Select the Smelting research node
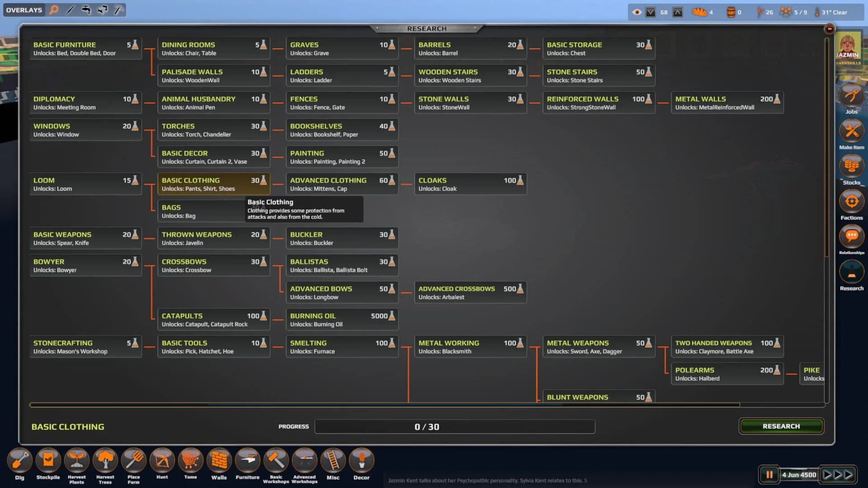The image size is (868, 488). tap(342, 346)
